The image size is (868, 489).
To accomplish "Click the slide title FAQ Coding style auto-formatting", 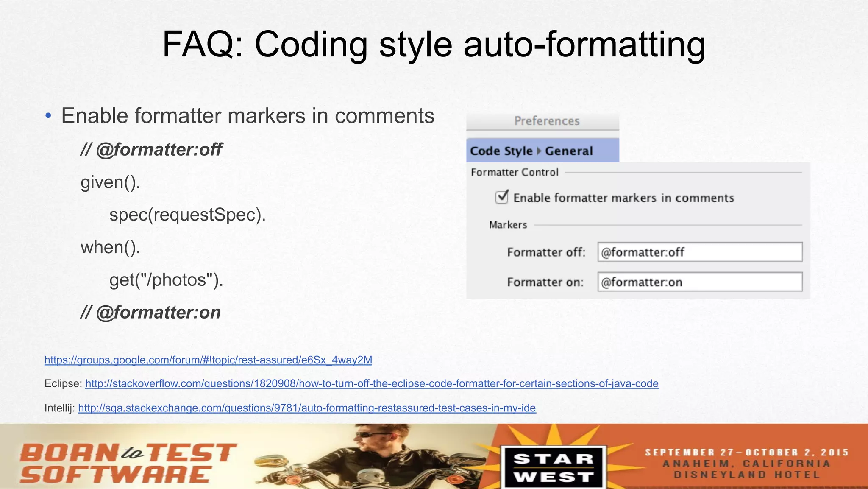I will click(434, 45).
